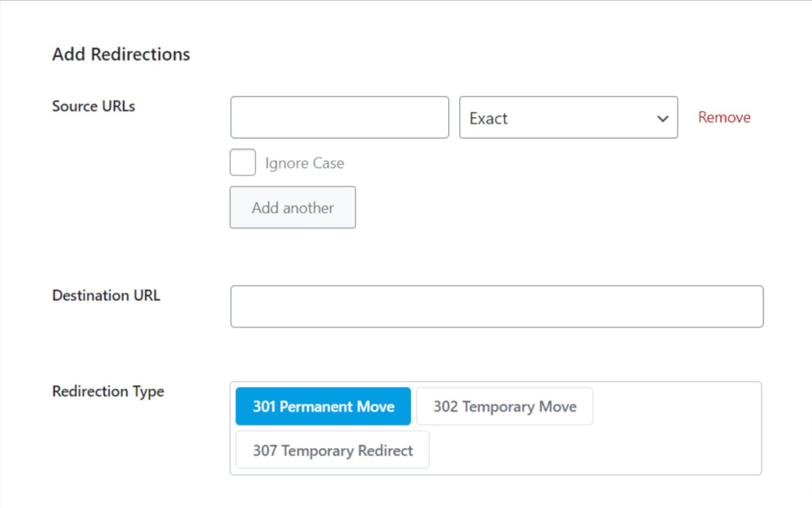Toggle case sensitivity off via Ignore Case
Image resolution: width=812 pixels, height=508 pixels.
click(242, 163)
